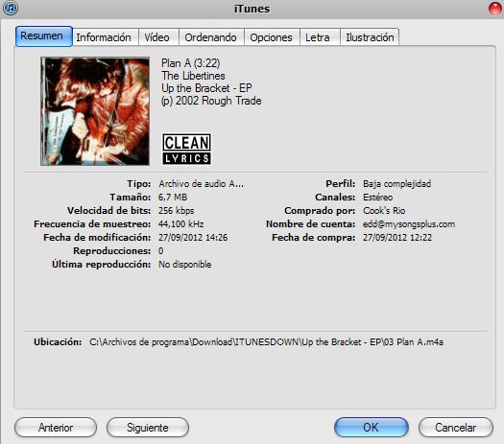Click the Ubicación label

pos(58,342)
